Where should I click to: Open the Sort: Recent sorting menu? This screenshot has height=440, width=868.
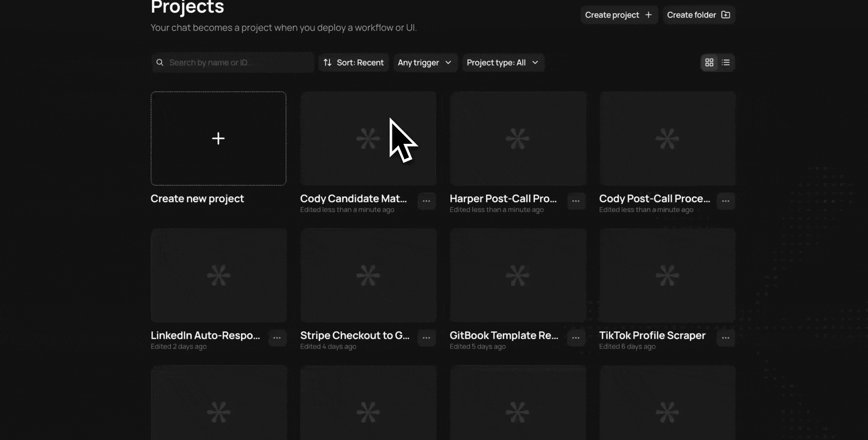click(x=353, y=63)
